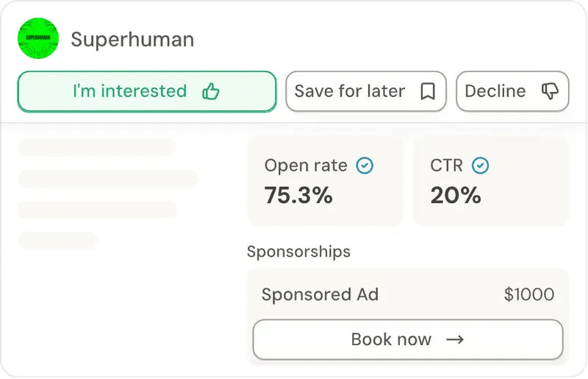Screen dimensions: 588x379
Task: Select the 75.3% open rate value
Action: click(298, 195)
